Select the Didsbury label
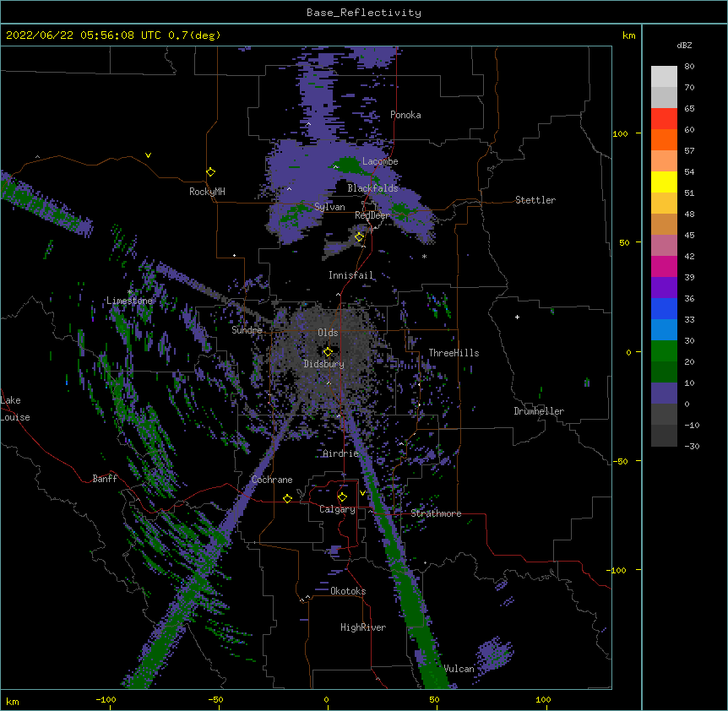Image resolution: width=728 pixels, height=711 pixels. pos(324,364)
